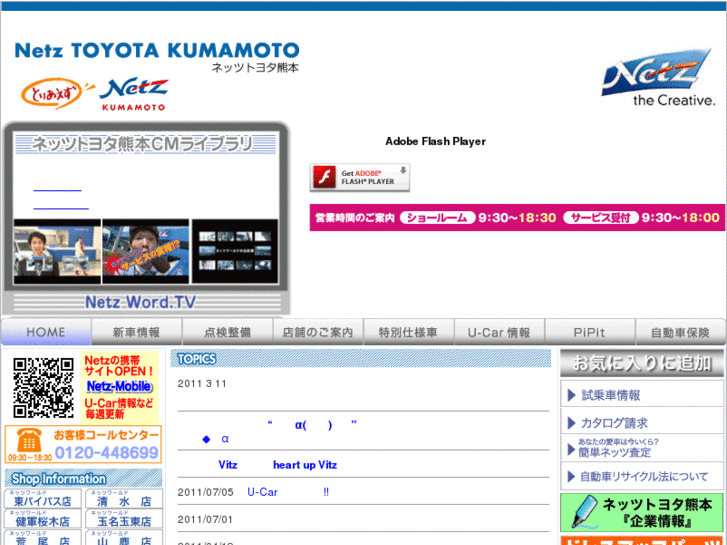Open the 新車情報 navigation tab

tap(136, 332)
